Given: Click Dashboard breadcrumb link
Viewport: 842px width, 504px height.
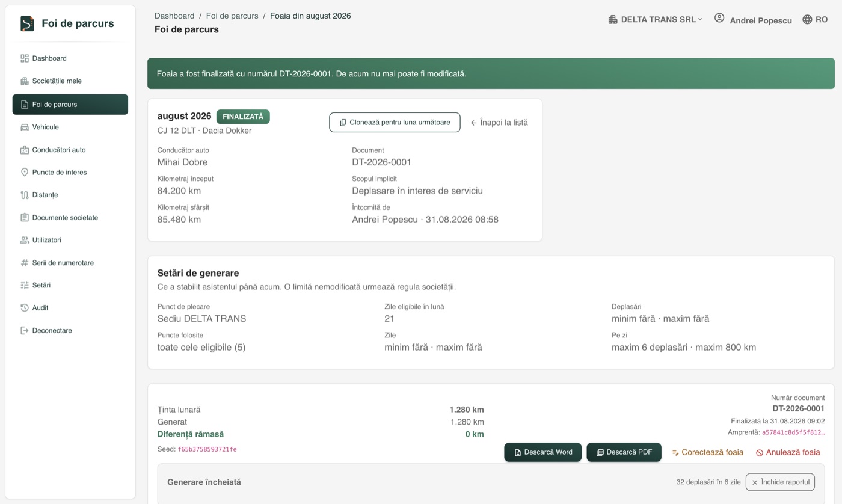Looking at the screenshot, I should 174,16.
